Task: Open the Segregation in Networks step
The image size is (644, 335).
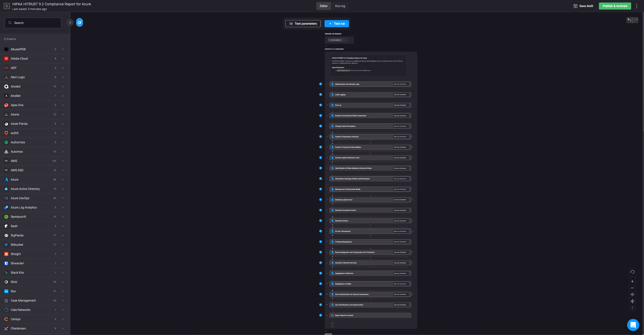Action: pos(370,273)
